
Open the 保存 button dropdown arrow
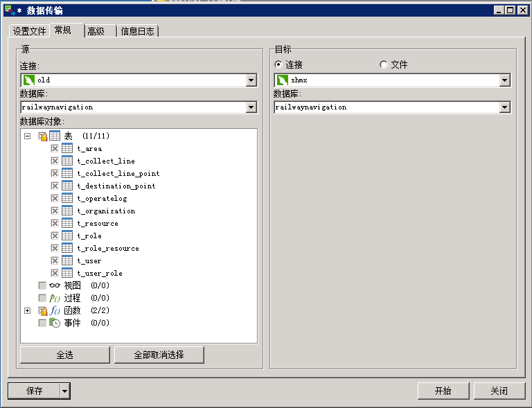[x=65, y=391]
